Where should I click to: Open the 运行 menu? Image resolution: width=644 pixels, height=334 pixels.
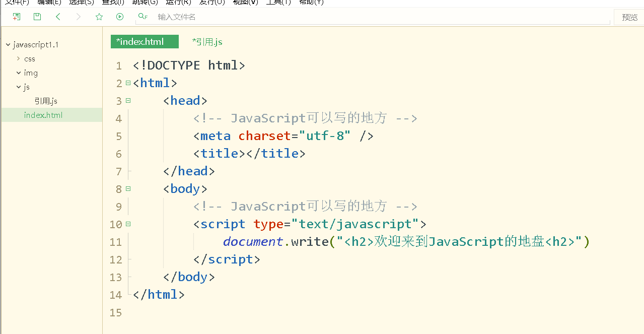(x=177, y=3)
